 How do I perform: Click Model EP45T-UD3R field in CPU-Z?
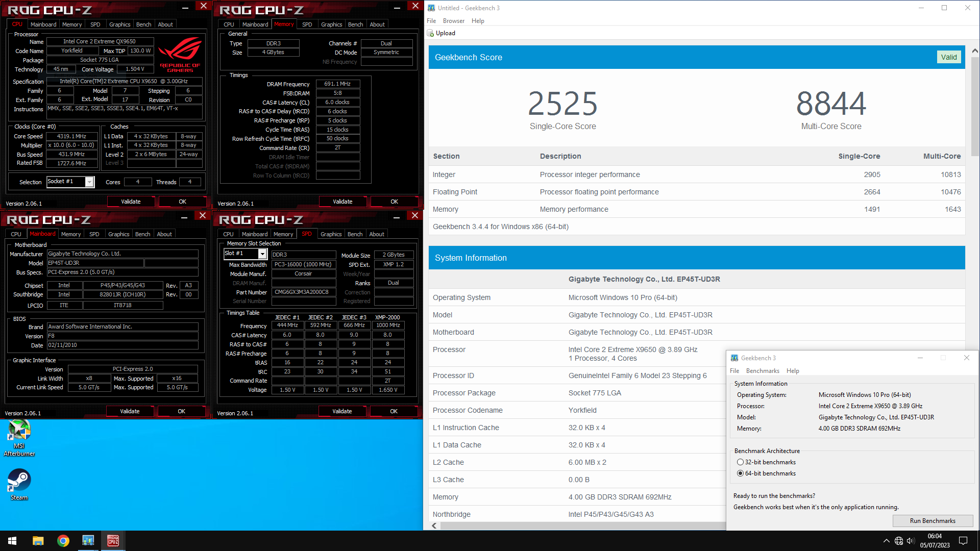click(x=95, y=263)
